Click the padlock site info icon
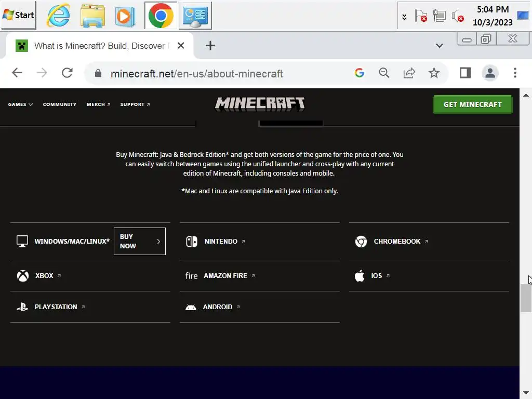This screenshot has height=399, width=532. [98, 73]
